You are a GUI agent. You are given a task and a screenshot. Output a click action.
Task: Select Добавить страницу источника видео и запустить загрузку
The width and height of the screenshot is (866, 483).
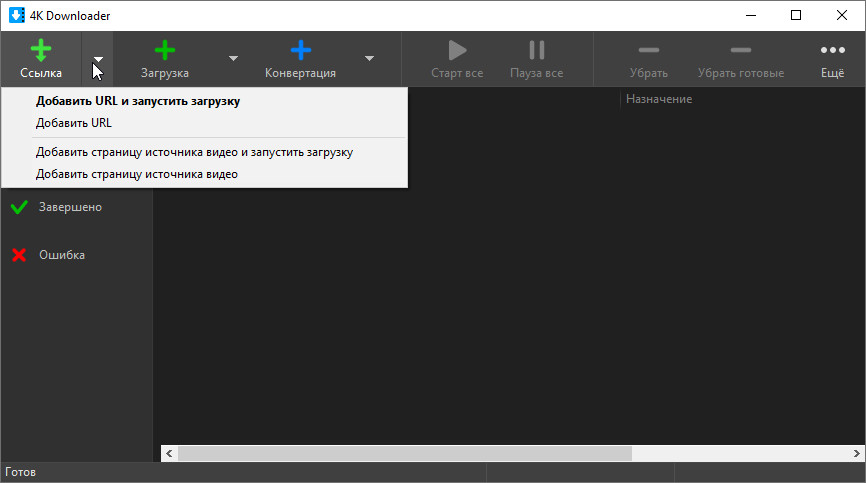tap(194, 152)
